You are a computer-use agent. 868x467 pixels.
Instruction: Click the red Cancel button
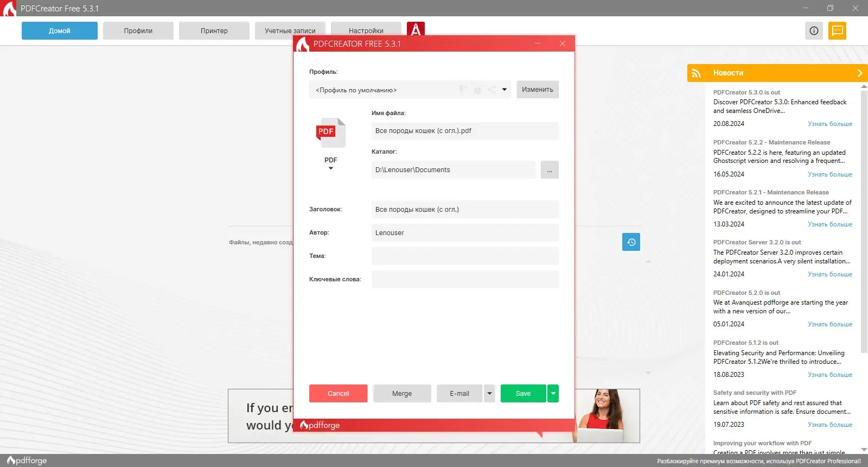(339, 393)
